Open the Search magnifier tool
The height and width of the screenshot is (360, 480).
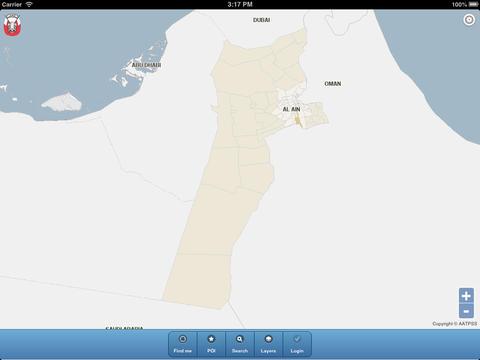(x=240, y=344)
